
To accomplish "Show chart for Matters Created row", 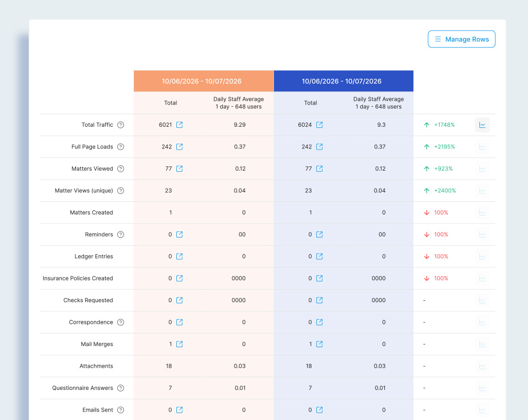I will 482,213.
